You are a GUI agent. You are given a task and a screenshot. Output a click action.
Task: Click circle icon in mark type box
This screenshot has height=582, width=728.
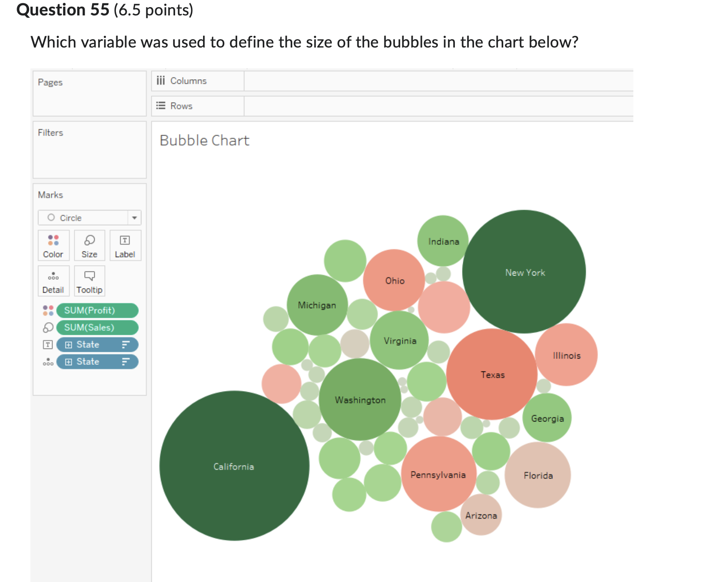coord(51,218)
